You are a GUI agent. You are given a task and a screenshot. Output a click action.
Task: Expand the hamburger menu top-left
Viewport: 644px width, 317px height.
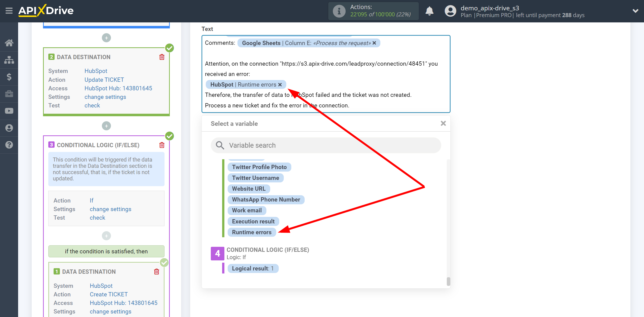(x=9, y=11)
